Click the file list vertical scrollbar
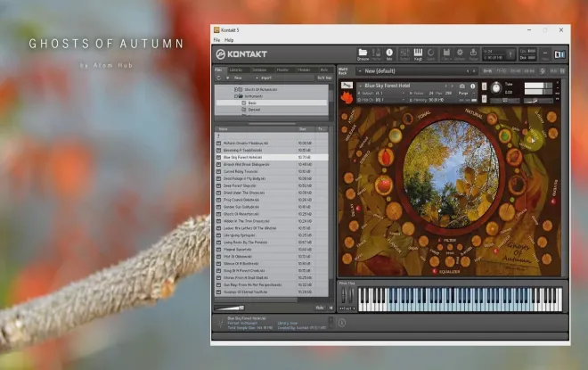 point(331,202)
